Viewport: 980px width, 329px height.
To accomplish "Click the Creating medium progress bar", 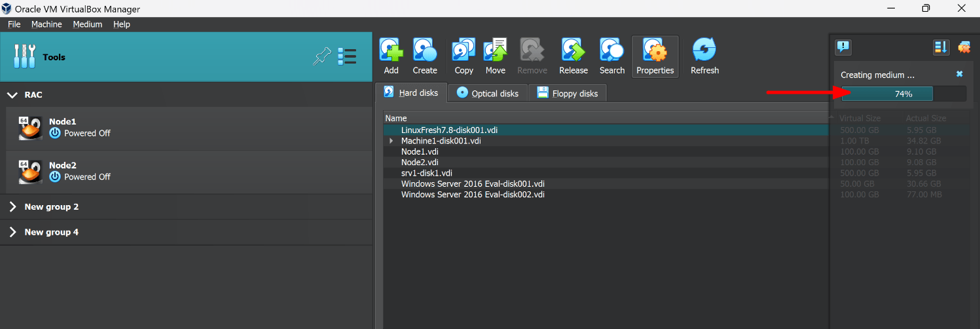I will [x=903, y=94].
